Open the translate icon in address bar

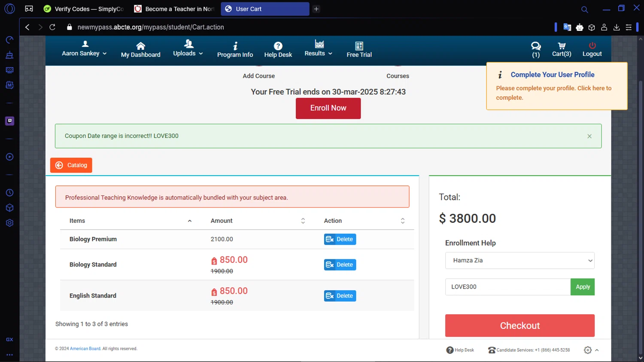click(x=567, y=27)
